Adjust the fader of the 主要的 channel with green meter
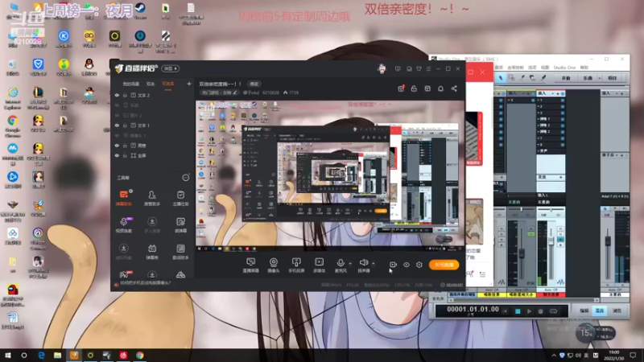 click(551, 240)
